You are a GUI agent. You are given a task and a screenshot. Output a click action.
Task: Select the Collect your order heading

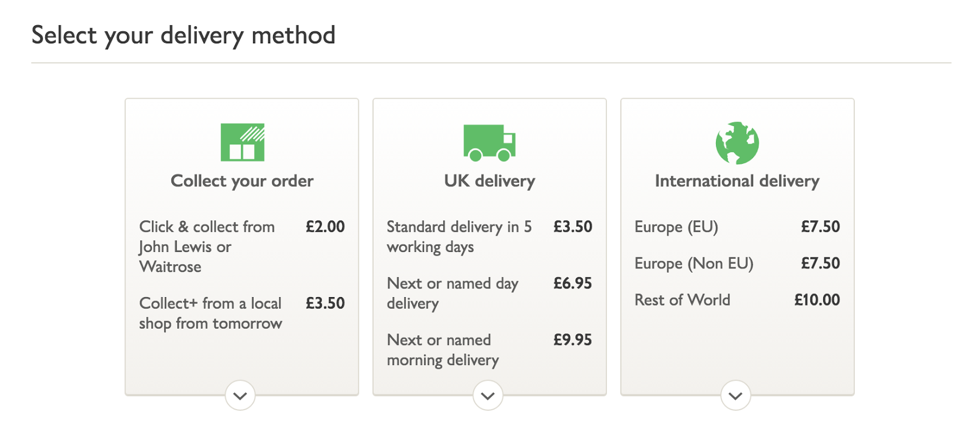tap(242, 181)
